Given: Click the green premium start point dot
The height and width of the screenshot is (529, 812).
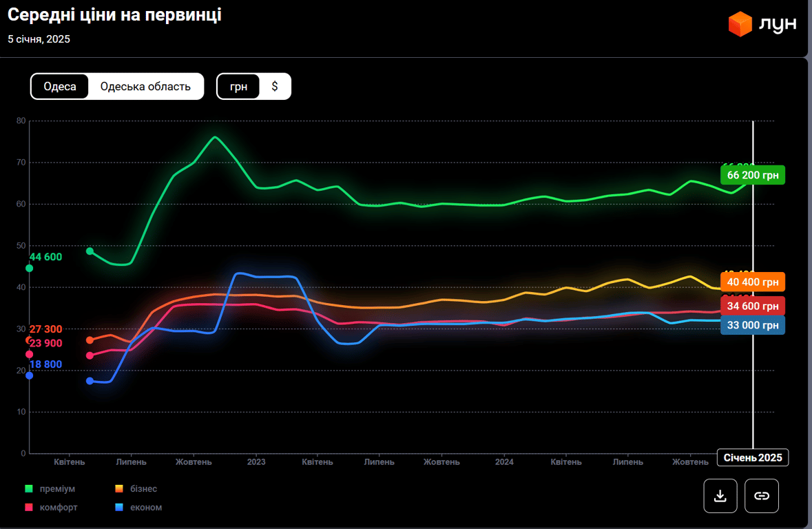Looking at the screenshot, I should tap(90, 251).
